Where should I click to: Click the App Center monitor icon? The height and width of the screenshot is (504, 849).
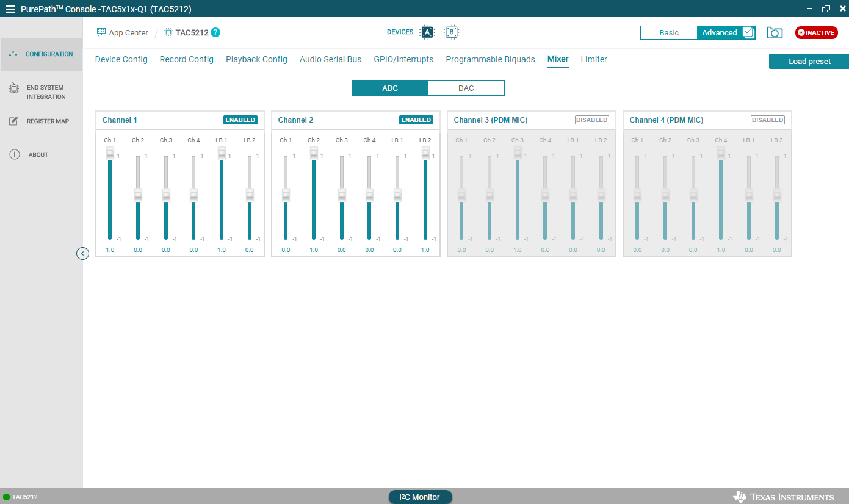101,32
